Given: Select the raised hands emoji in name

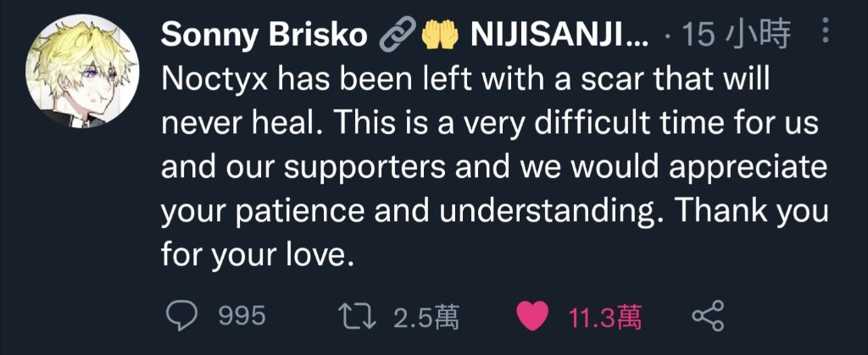Looking at the screenshot, I should pyautogui.click(x=440, y=36).
